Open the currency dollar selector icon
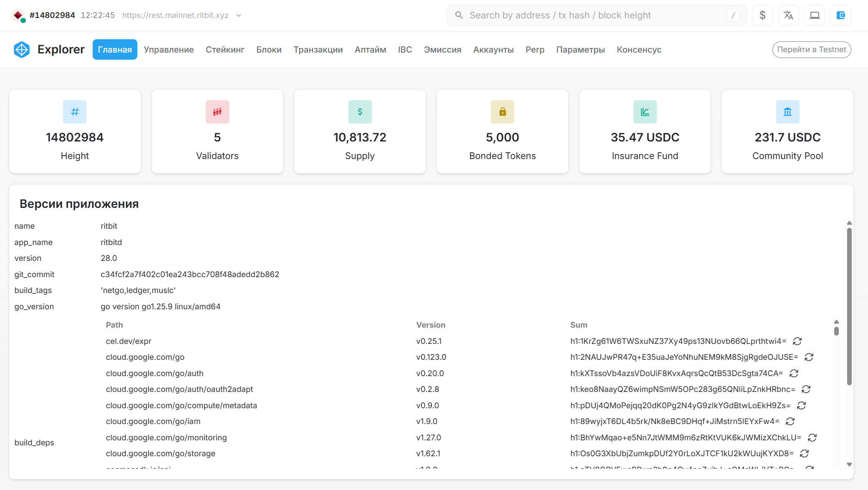Image resolution: width=868 pixels, height=490 pixels. click(762, 15)
